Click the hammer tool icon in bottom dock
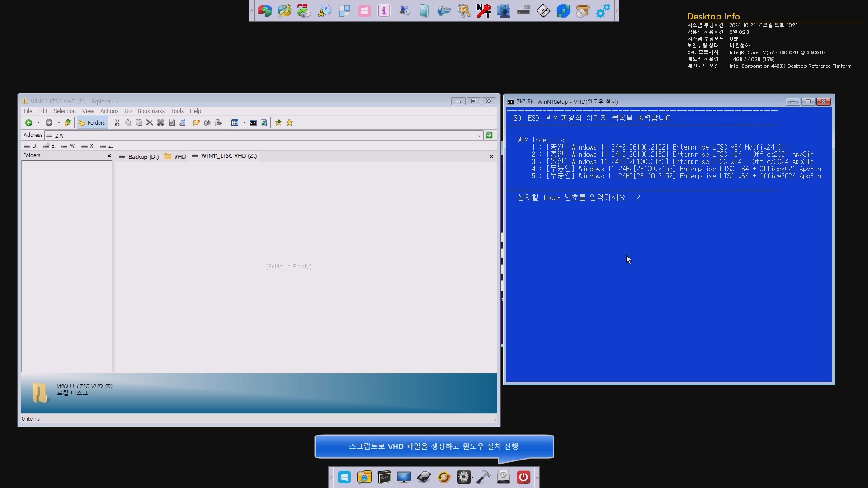 tap(483, 477)
